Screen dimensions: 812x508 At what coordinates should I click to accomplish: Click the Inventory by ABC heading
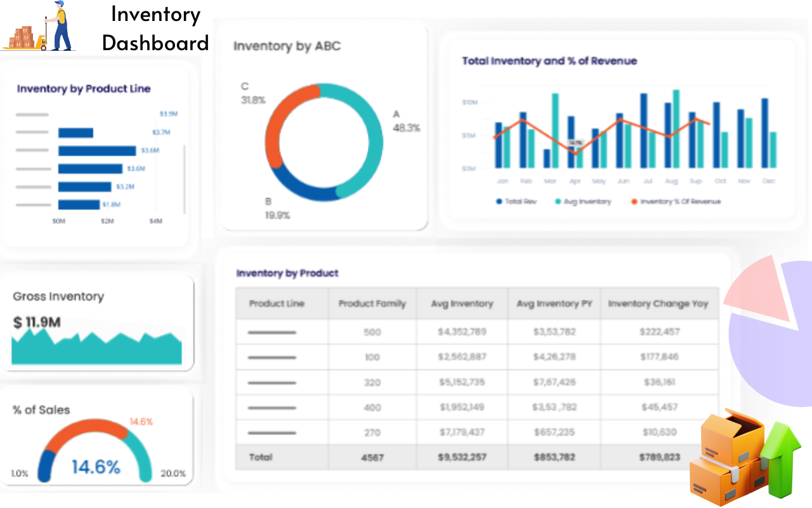point(287,46)
